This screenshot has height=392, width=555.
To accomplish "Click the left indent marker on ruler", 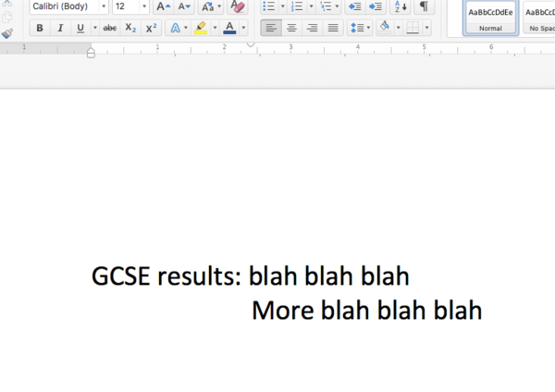I will click(91, 53).
